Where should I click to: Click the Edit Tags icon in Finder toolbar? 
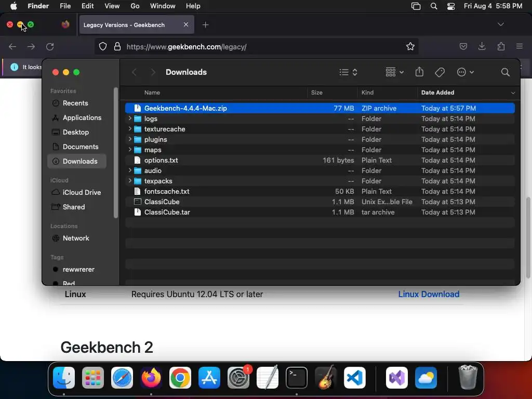tap(440, 72)
